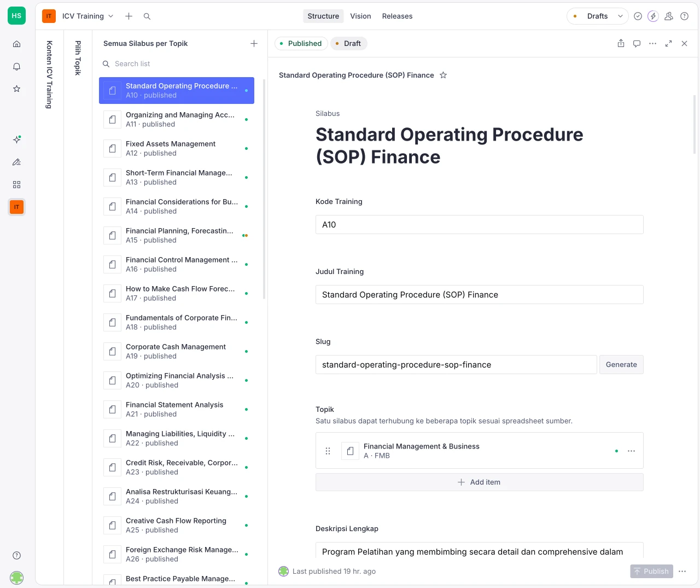Image resolution: width=700 pixels, height=588 pixels.
Task: Add new silabus with plus icon
Action: [254, 44]
